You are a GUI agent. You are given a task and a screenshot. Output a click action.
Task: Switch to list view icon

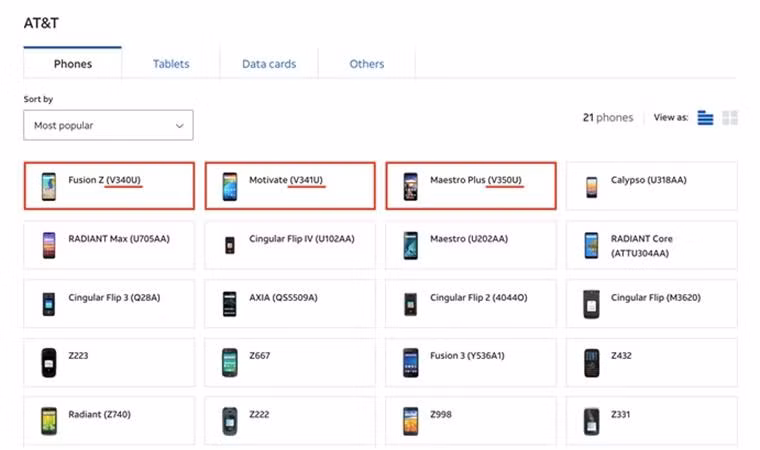click(x=705, y=118)
